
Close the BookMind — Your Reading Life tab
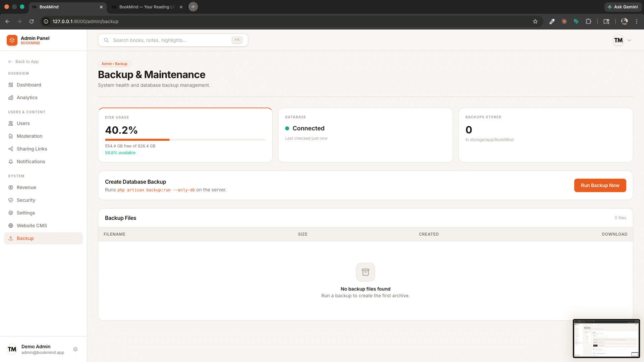tap(181, 7)
